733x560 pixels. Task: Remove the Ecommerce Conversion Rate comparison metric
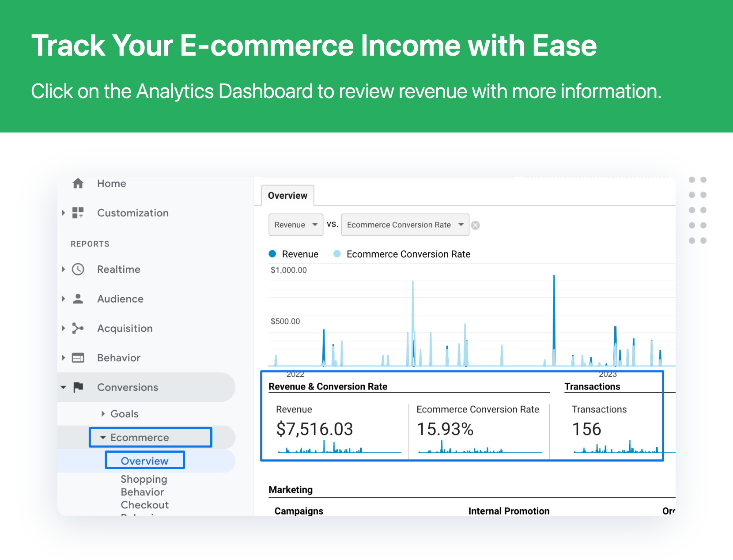(x=476, y=225)
